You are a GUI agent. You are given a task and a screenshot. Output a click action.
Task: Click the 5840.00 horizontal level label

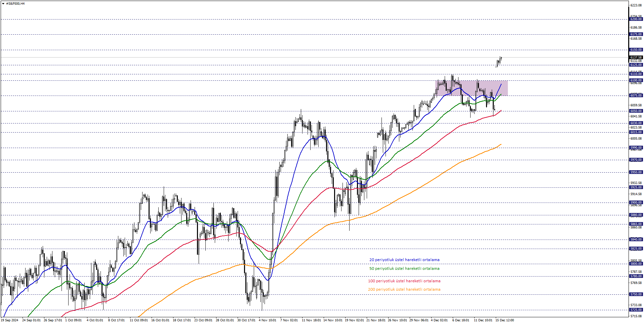point(636,240)
